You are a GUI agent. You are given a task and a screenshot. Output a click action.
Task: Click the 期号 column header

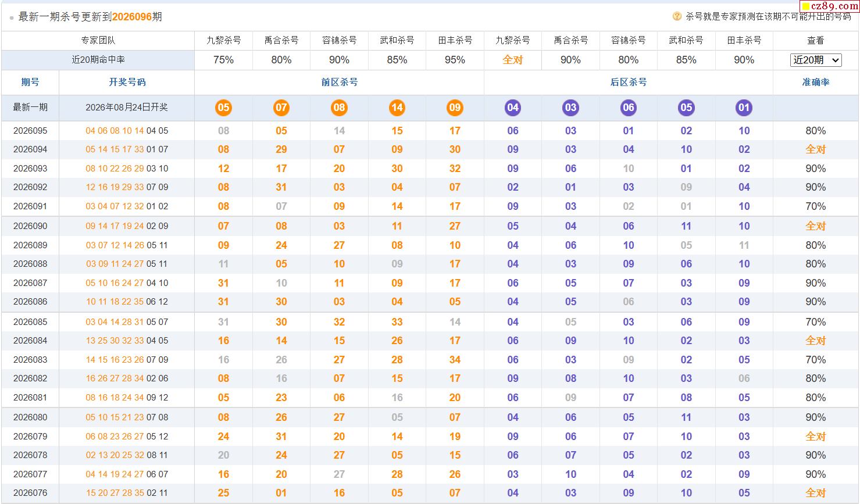coord(30,83)
